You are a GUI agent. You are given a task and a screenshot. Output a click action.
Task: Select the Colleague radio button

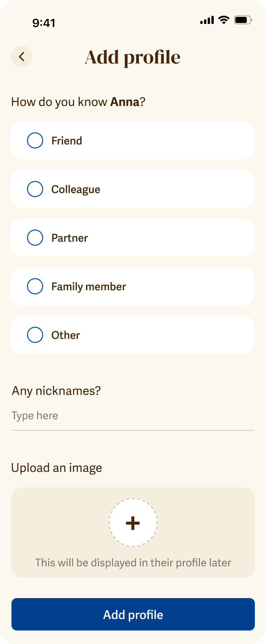click(x=35, y=189)
